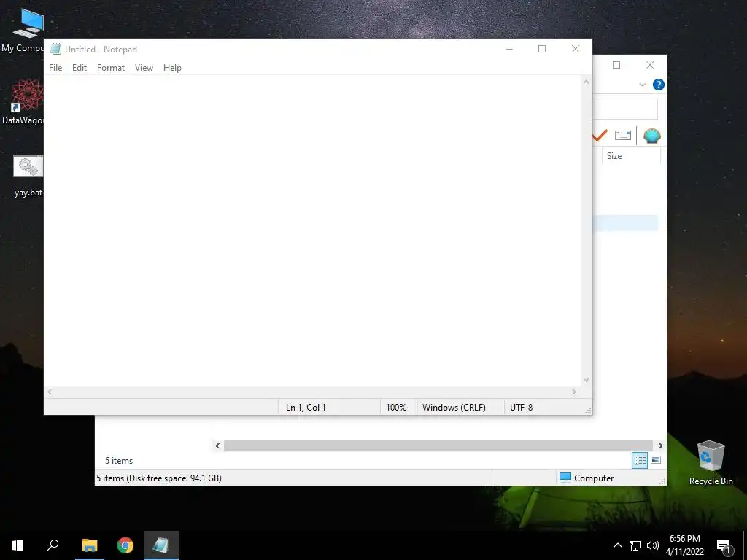Click the Explorer horizontal scrollbar thumb

pyautogui.click(x=438, y=446)
